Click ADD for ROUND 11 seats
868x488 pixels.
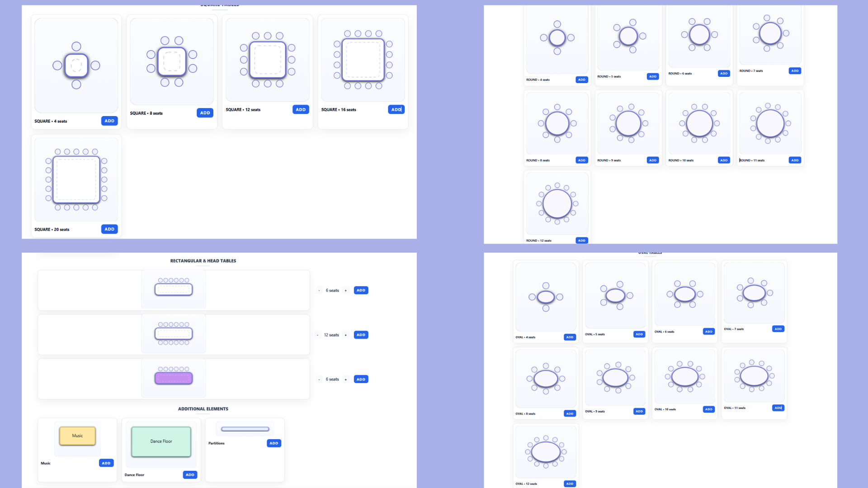click(795, 160)
